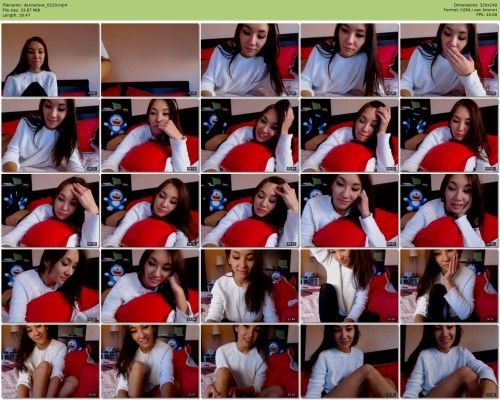Click the timestamp badge on the first thumbnail
This screenshot has height=400, width=500.
tap(92, 93)
